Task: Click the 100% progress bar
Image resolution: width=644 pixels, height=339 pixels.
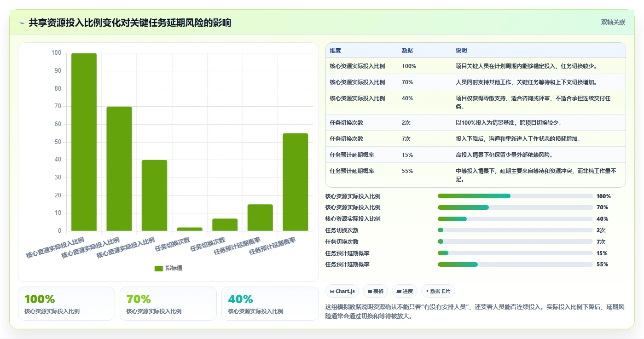Action: 515,196
